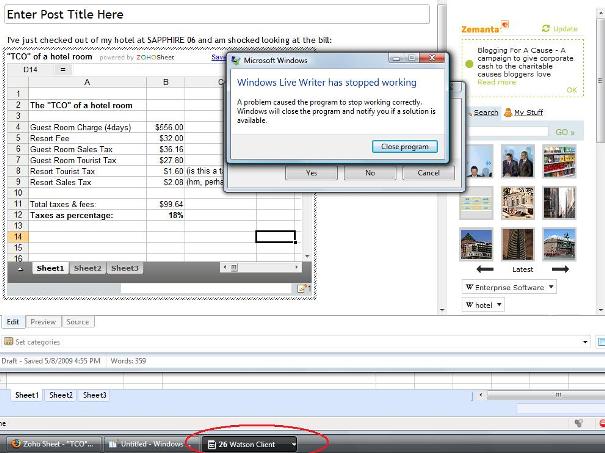
Task: Click the Cancel button behind the dialog
Action: 428,173
